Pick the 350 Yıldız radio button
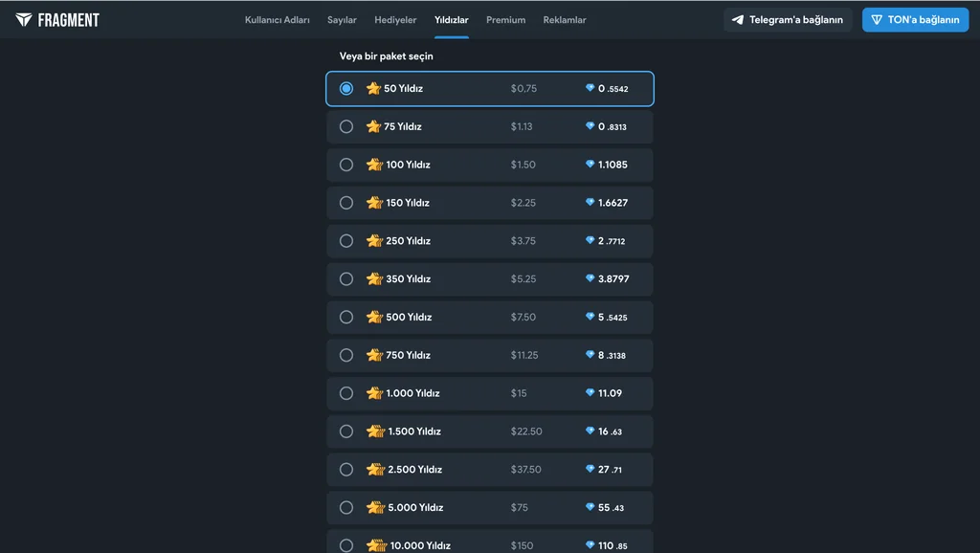This screenshot has height=553, width=980. (x=346, y=279)
